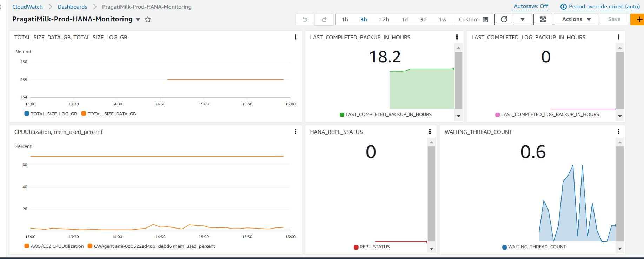Select the 12h time range
The height and width of the screenshot is (259, 644).
click(384, 20)
